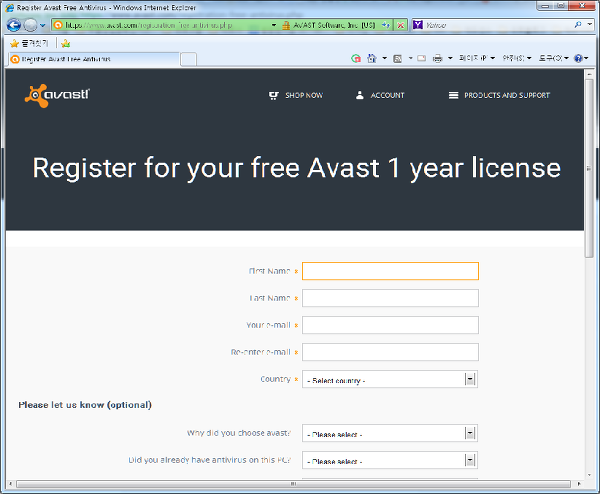Click the vertical scrollbar thumb
The width and height of the screenshot is (600, 494).
coord(589,168)
